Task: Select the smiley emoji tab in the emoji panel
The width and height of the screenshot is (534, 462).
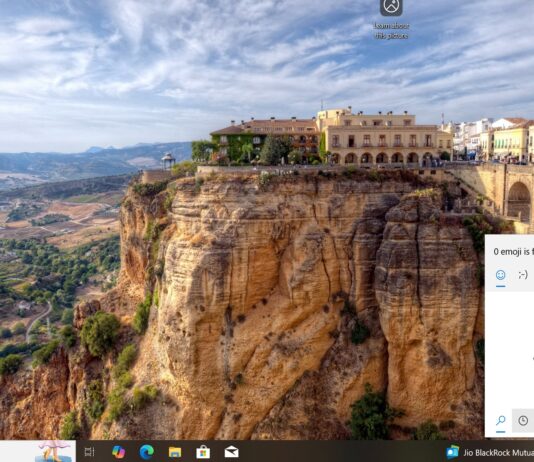Action: pos(500,275)
